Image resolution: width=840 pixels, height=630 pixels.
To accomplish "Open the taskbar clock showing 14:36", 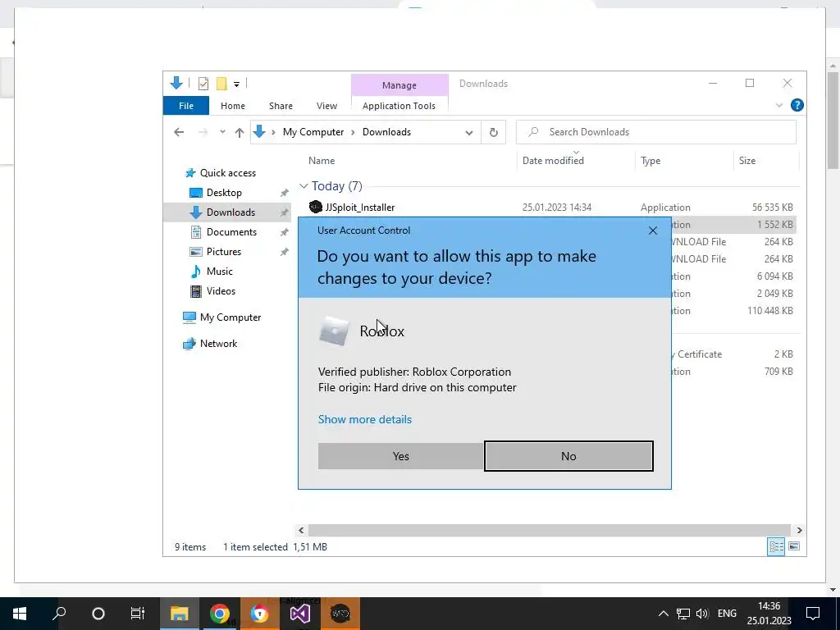I will pos(769,614).
